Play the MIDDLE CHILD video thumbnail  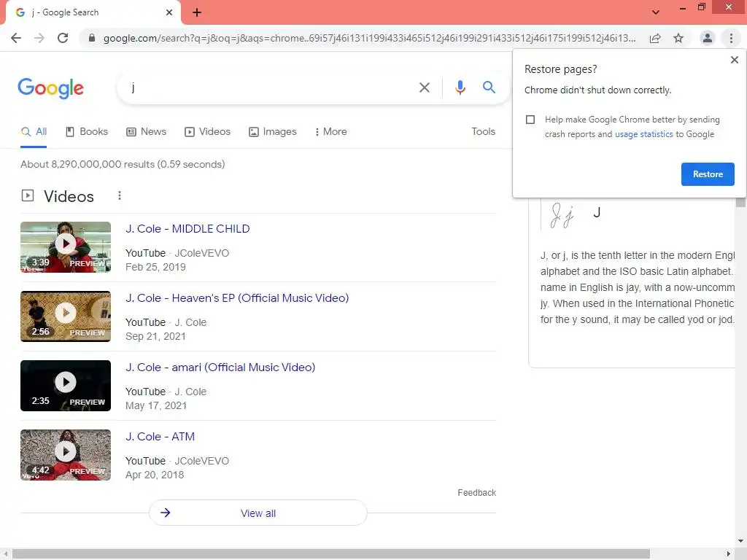[65, 247]
